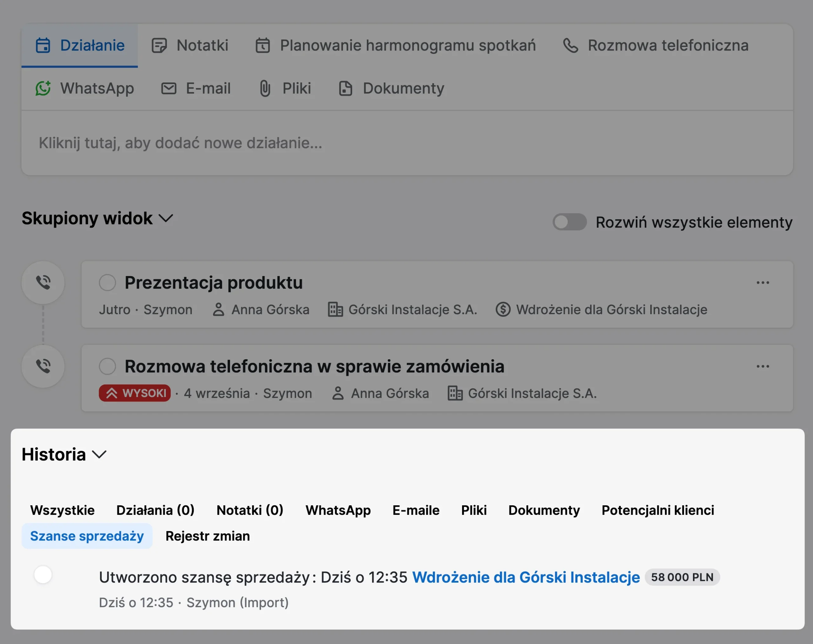This screenshot has height=644, width=813.
Task: Collapse the Historia section
Action: pyautogui.click(x=64, y=454)
